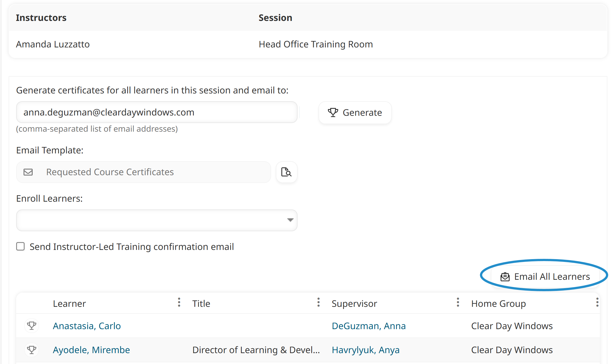
Task: Open supervisor Havrylyuk, Anya link
Action: (365, 350)
